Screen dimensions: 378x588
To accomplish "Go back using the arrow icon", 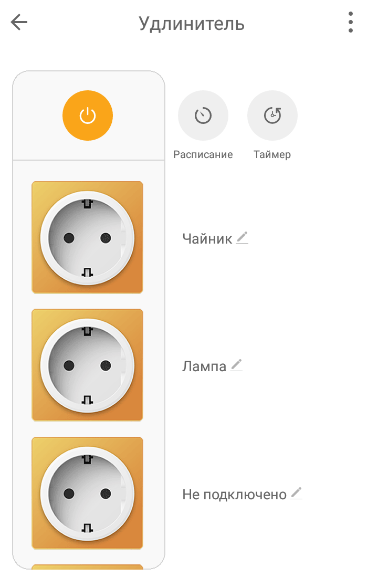I will (19, 23).
